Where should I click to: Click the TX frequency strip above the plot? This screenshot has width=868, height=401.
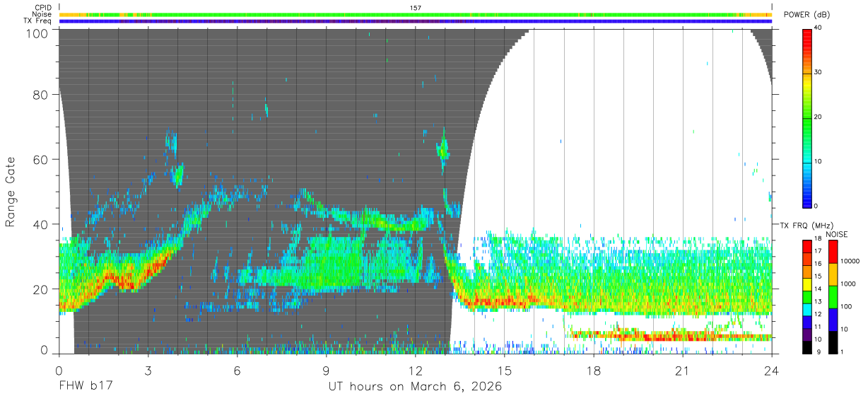[416, 21]
